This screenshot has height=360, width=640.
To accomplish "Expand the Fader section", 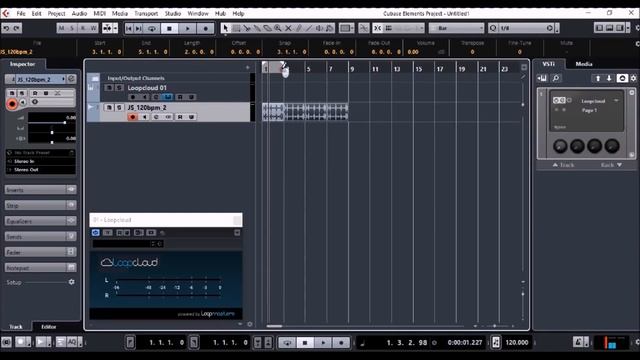I will tap(40, 252).
